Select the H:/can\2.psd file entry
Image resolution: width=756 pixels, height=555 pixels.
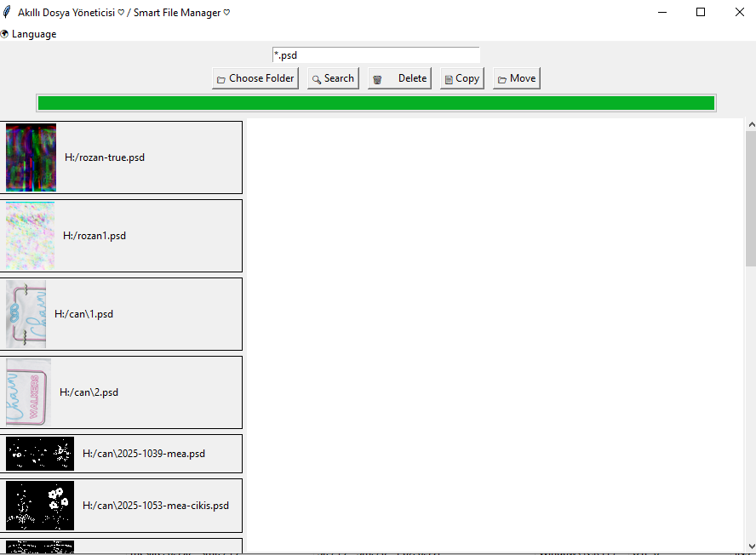click(89, 392)
